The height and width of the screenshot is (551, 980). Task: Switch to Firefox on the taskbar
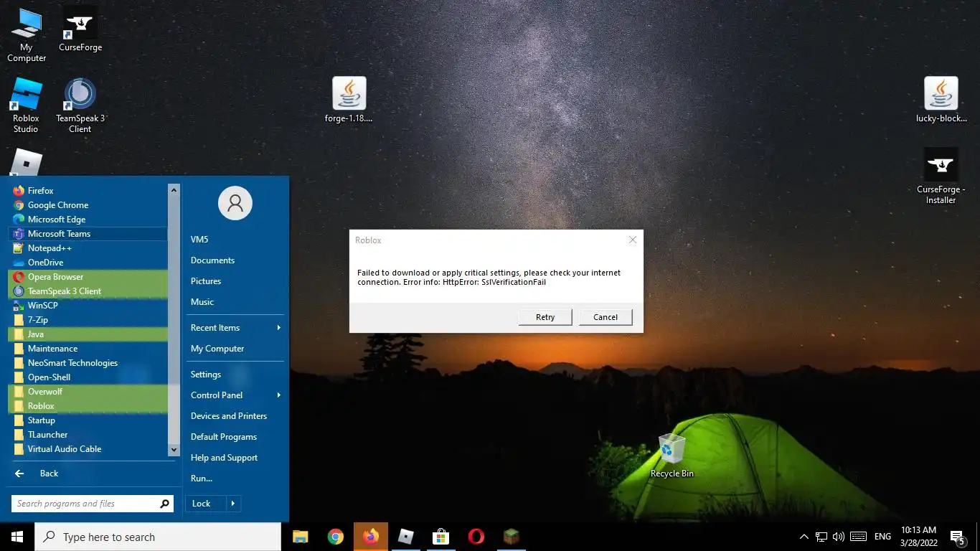(x=371, y=537)
